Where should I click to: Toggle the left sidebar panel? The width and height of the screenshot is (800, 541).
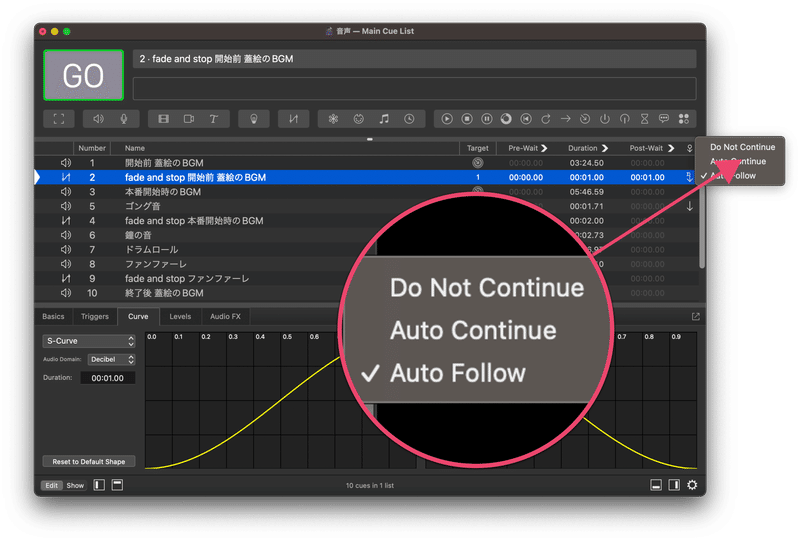(x=99, y=485)
